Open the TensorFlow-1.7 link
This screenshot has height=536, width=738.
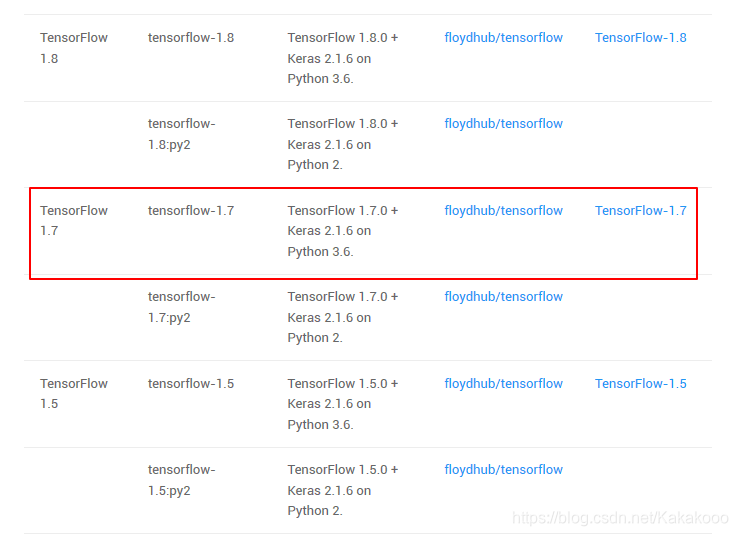point(641,211)
